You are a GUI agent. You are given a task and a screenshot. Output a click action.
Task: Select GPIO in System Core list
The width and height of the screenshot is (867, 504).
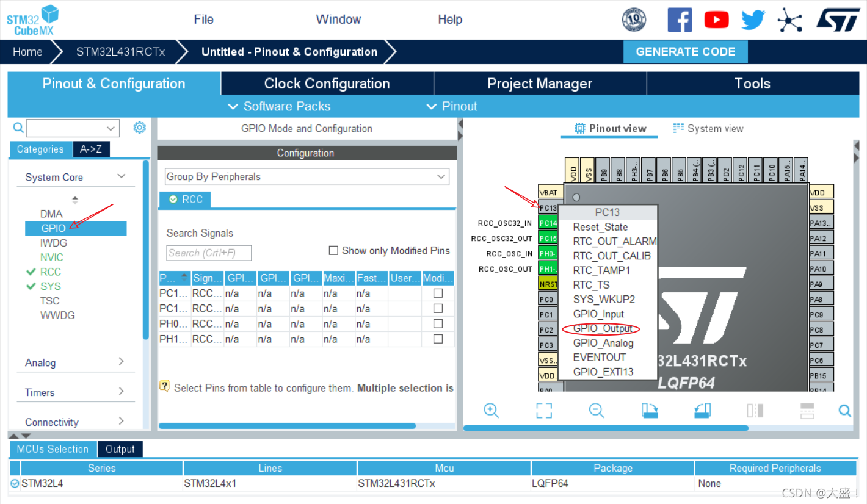tap(75, 228)
